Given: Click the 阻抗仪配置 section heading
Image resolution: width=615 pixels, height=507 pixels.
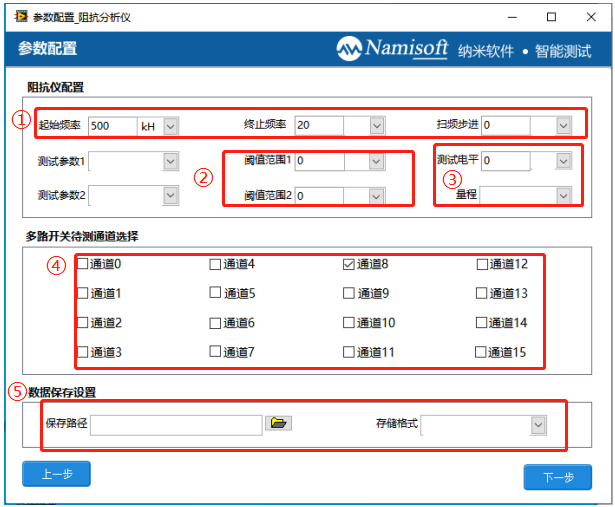Looking at the screenshot, I should pos(55,87).
